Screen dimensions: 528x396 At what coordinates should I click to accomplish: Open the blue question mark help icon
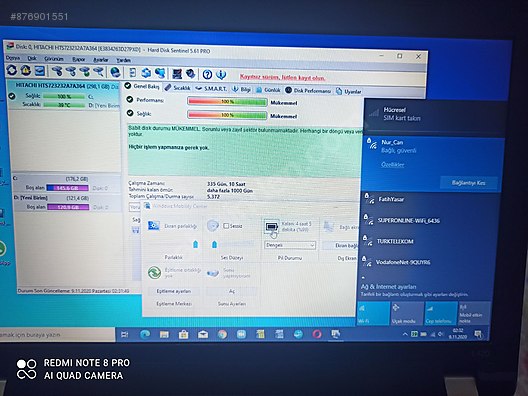point(207,74)
